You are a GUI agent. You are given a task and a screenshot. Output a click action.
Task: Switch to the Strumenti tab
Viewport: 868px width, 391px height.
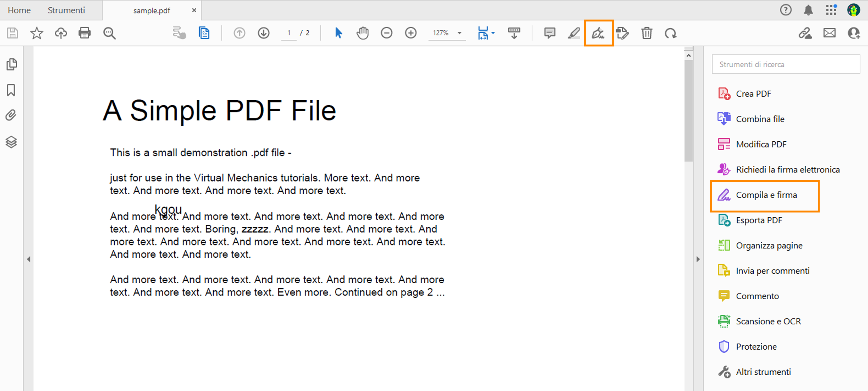(66, 10)
